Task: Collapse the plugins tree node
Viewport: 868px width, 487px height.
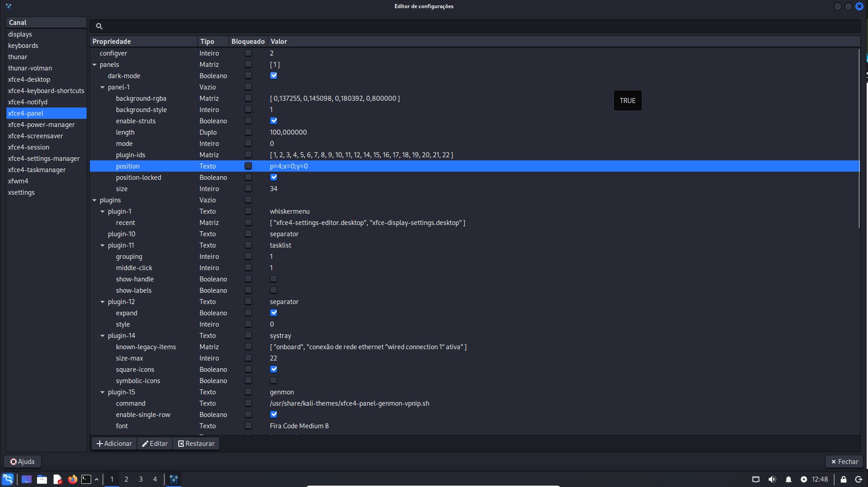Action: [95, 200]
